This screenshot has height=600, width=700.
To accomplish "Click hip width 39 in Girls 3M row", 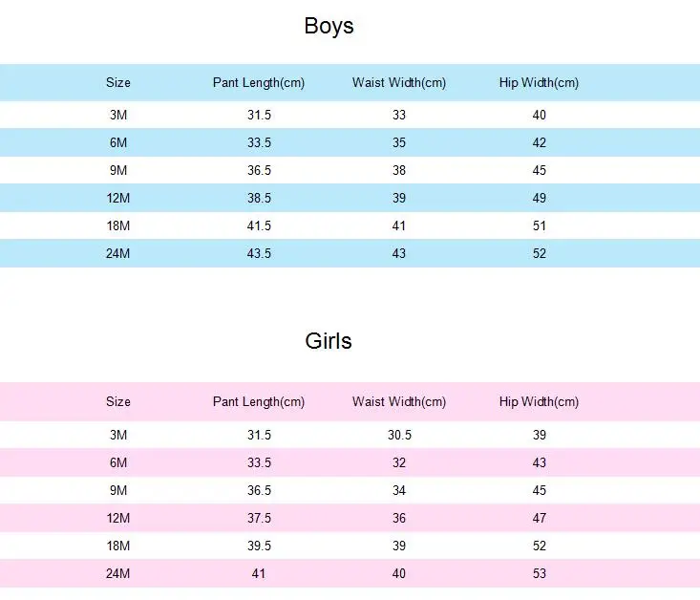I will tap(540, 435).
